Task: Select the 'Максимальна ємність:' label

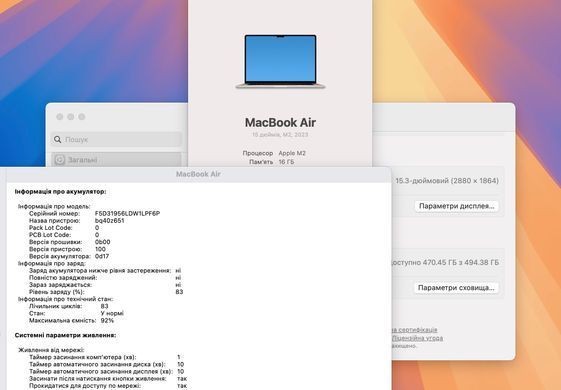Action: click(x=62, y=321)
